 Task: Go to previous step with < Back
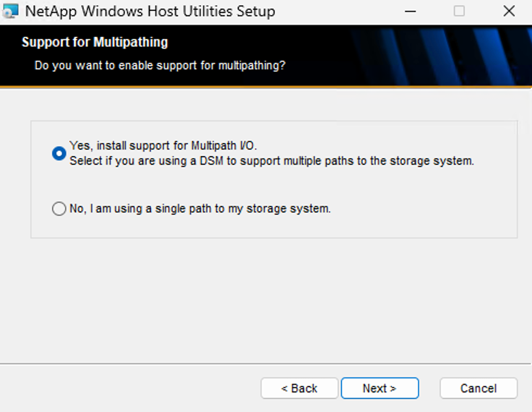[x=299, y=388]
